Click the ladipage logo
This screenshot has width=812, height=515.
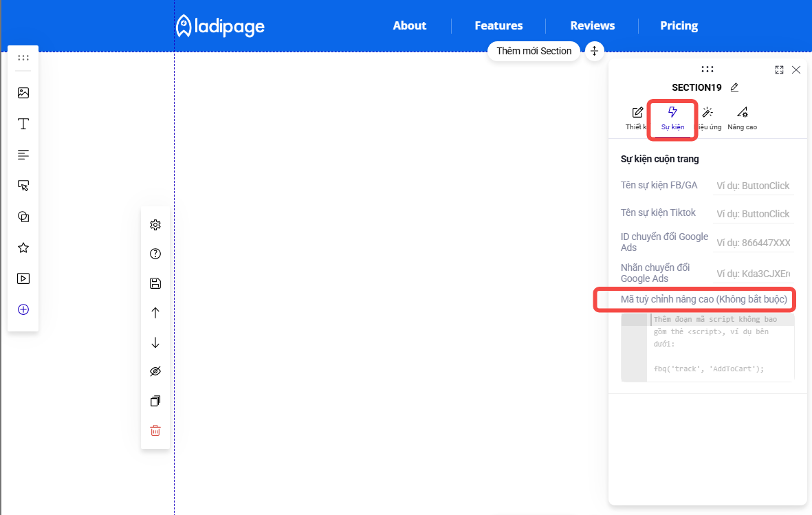pos(220,26)
